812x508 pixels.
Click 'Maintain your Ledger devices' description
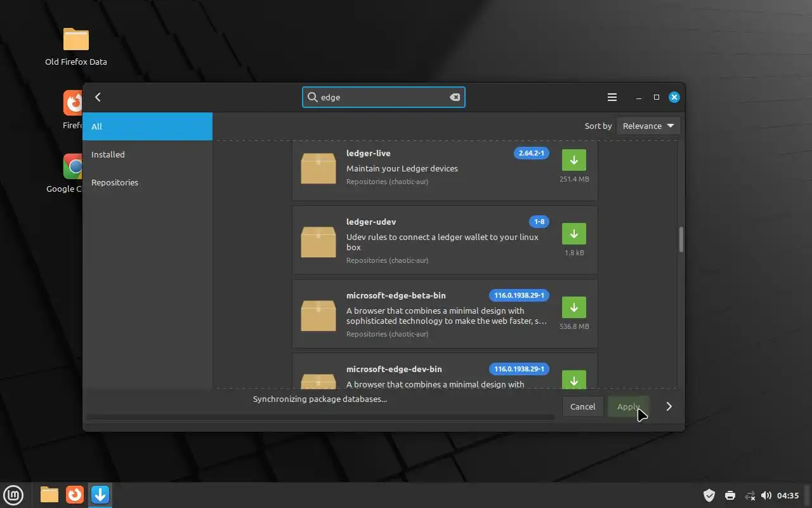(402, 168)
